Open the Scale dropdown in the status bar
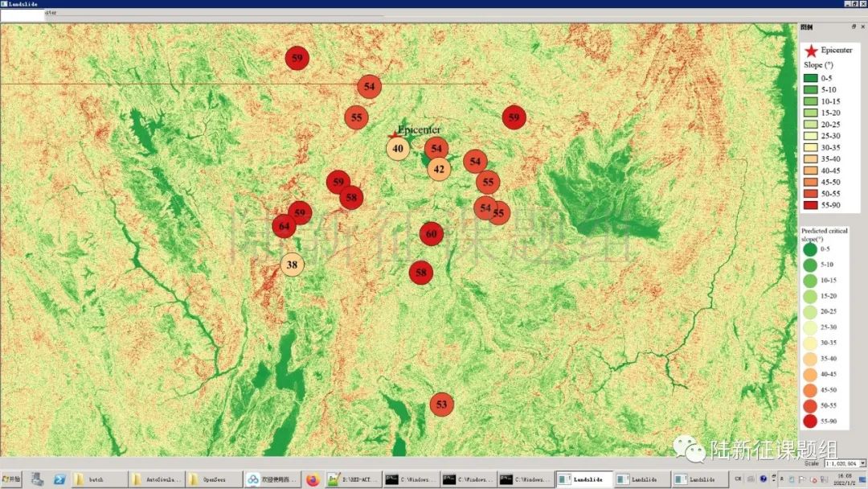 [x=862, y=463]
